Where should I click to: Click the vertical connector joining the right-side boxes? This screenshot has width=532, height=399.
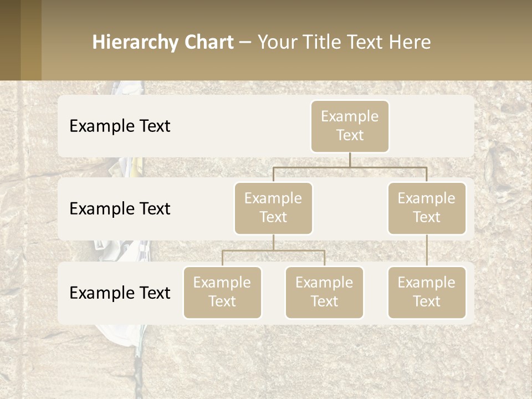click(427, 250)
